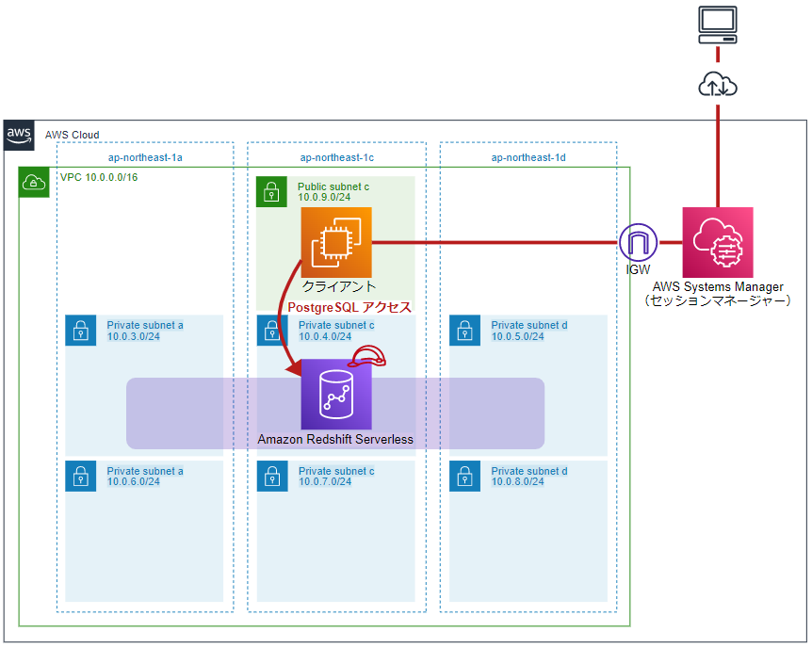Click the '(セッションマネージャー)' label
Screen dimensions: 812x648
click(718, 301)
